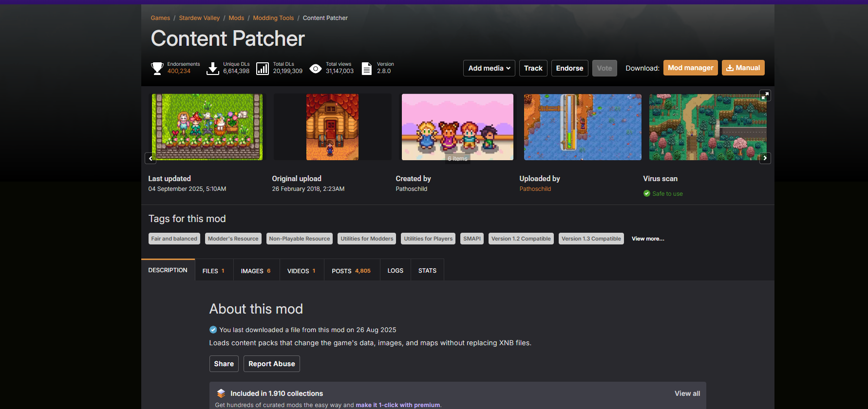Download the mod manually
Viewport: 868px width, 409px height.
point(743,68)
